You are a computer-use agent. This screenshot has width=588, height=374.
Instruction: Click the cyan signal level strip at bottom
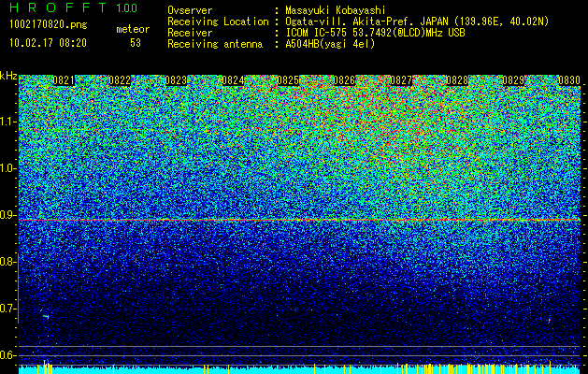pyautogui.click(x=300, y=370)
